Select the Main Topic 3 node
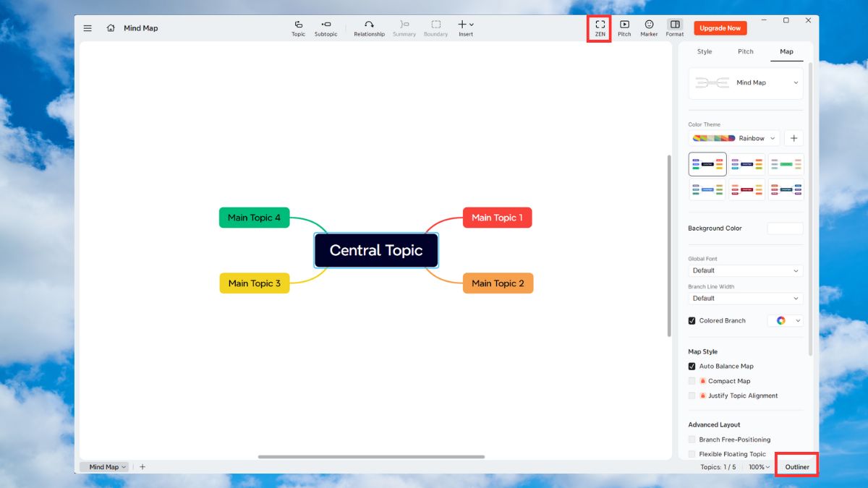 tap(255, 283)
